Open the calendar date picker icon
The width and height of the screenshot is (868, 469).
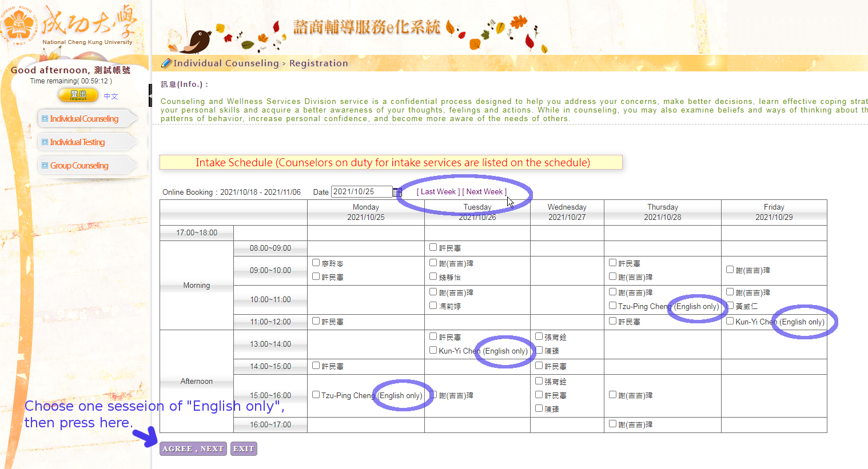click(397, 192)
